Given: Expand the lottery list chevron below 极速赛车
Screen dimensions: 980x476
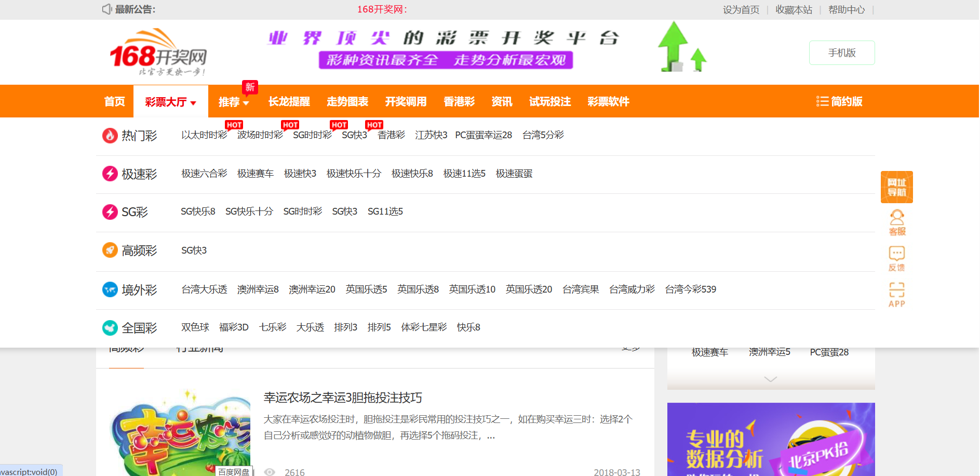Looking at the screenshot, I should click(771, 379).
